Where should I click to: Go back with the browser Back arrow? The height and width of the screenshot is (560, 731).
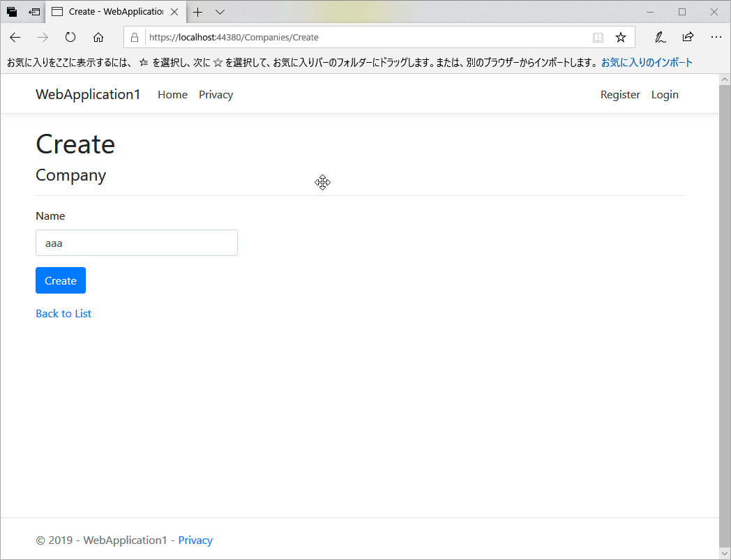[15, 37]
